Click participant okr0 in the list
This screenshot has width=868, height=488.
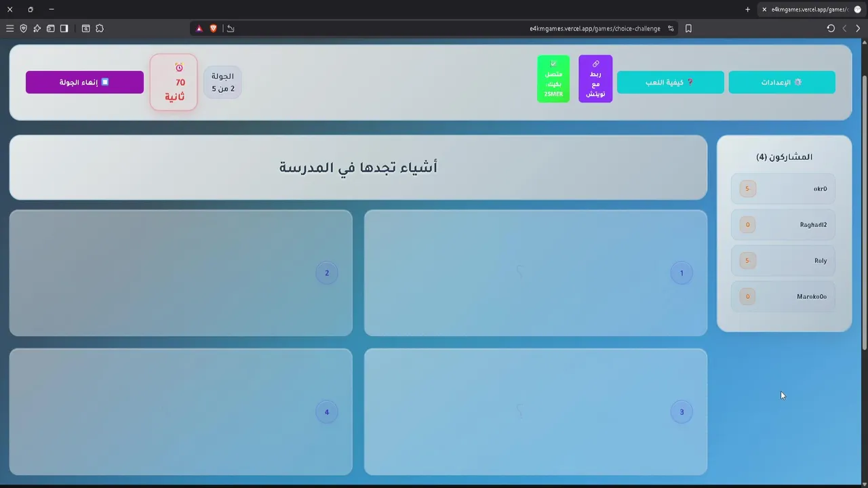783,188
